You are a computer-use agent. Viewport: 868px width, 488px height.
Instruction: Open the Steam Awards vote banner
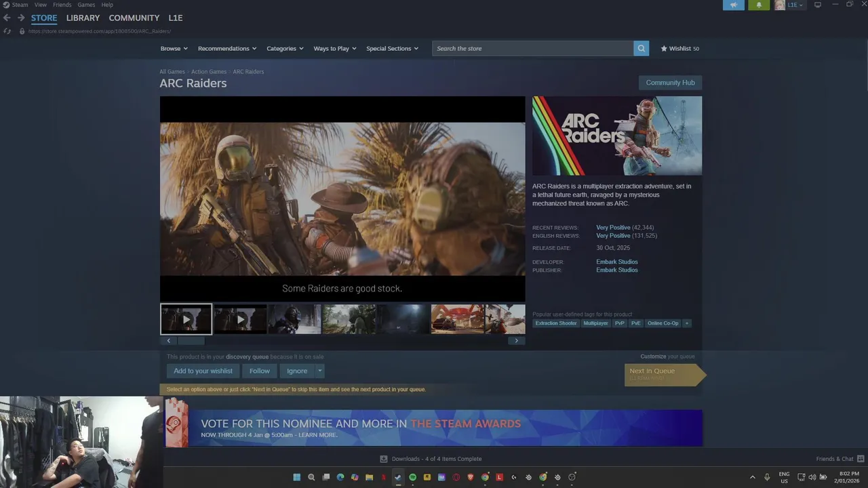point(434,428)
